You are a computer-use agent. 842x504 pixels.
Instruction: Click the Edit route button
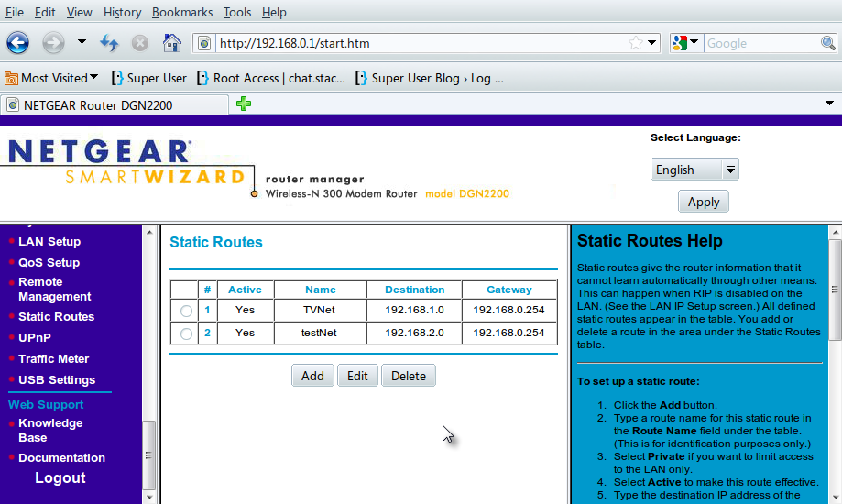(x=357, y=376)
